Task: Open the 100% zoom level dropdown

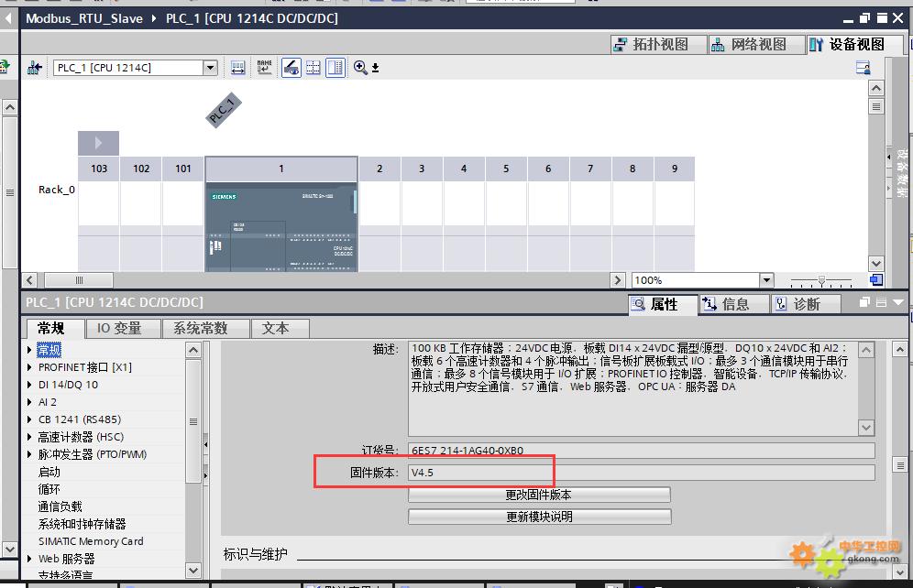Action: pyautogui.click(x=766, y=280)
